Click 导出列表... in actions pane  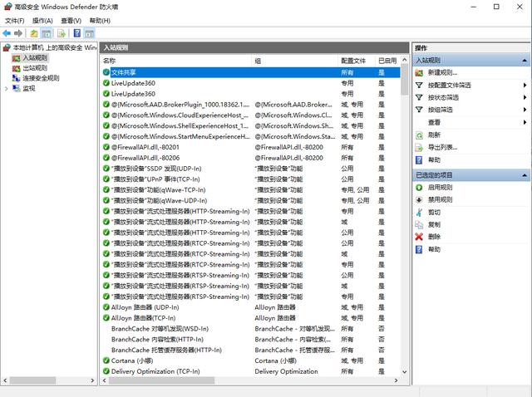[442, 147]
